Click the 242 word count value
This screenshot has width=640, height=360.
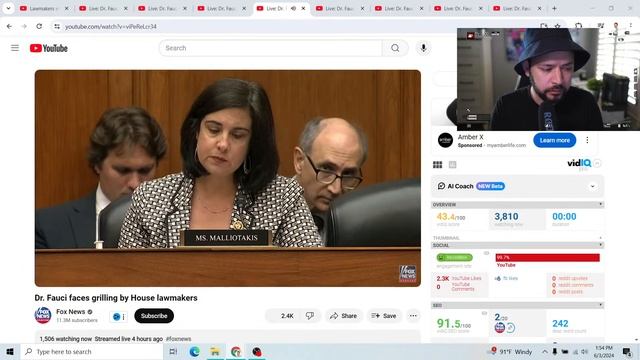point(560,324)
